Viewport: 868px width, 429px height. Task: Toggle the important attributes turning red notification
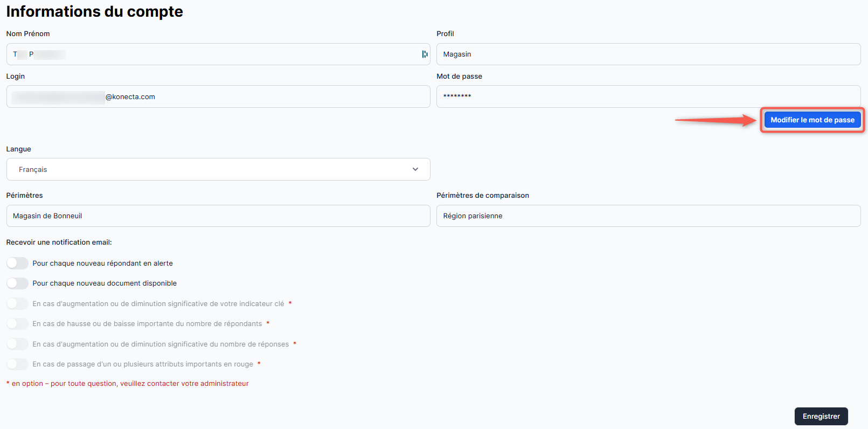17,364
